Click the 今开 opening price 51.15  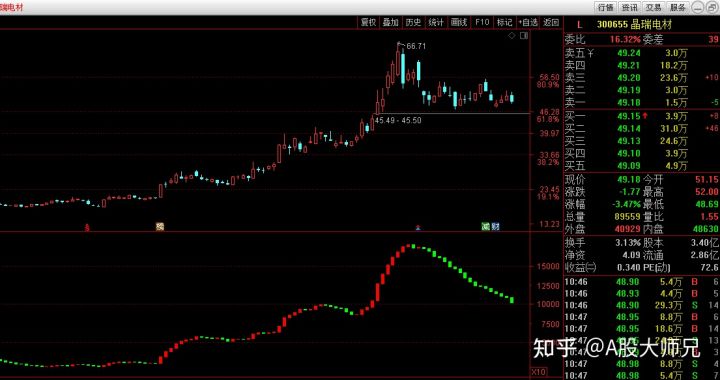tap(706, 179)
